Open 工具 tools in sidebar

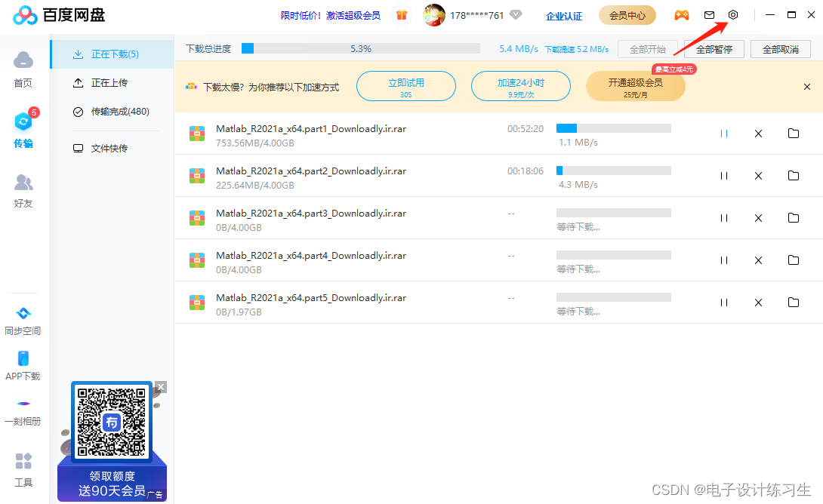tap(23, 470)
